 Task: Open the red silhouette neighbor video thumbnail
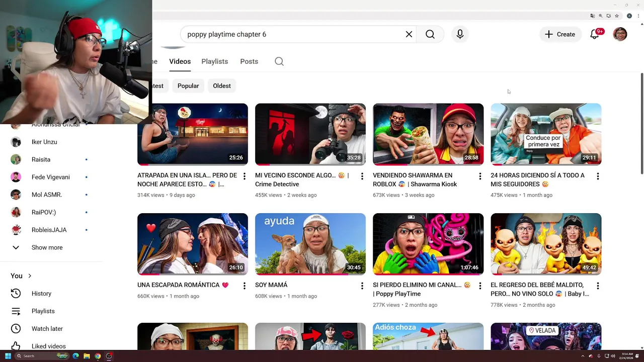[310, 134]
